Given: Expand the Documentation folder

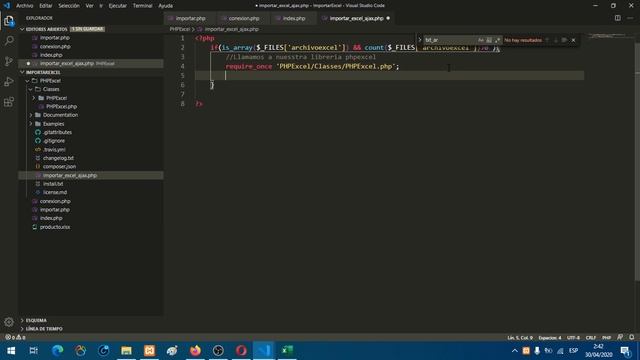Looking at the screenshot, I should pyautogui.click(x=31, y=115).
